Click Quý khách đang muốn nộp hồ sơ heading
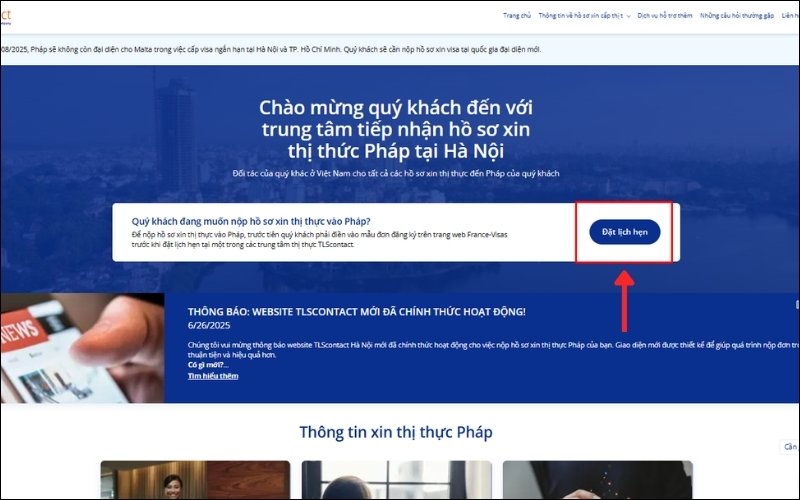Screen dimensions: 800x500 pyautogui.click(x=251, y=221)
